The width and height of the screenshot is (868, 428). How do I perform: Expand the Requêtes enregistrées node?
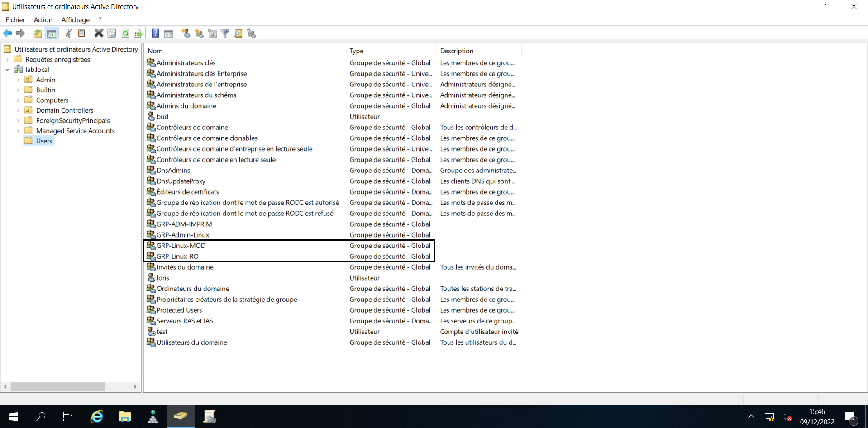click(7, 60)
